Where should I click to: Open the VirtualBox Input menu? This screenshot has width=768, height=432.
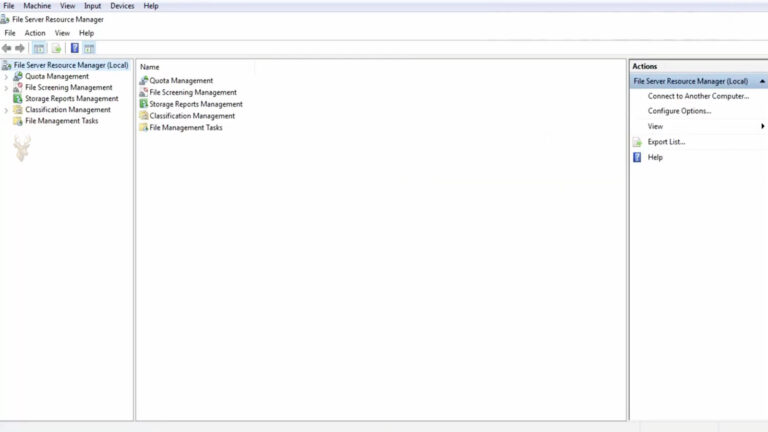coord(93,6)
